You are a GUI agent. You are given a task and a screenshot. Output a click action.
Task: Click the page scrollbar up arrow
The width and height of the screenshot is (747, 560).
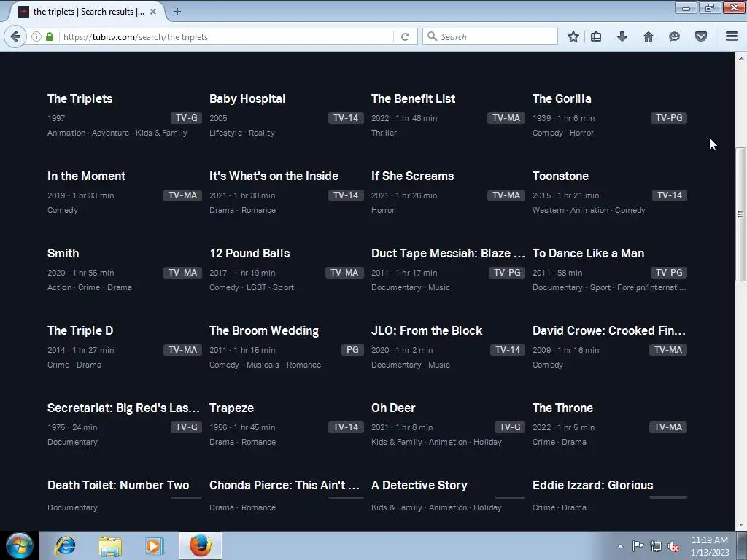741,58
